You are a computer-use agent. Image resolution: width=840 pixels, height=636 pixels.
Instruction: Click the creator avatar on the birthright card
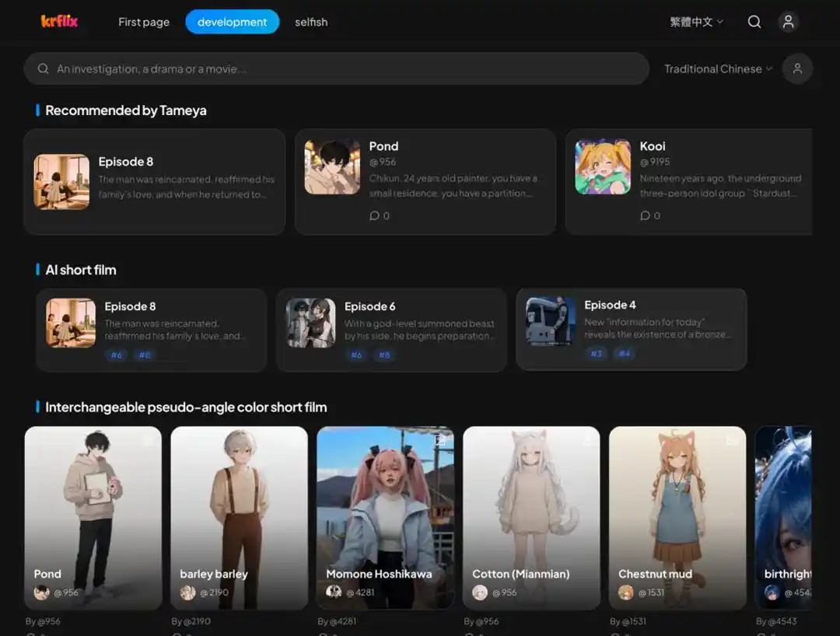[x=772, y=592]
